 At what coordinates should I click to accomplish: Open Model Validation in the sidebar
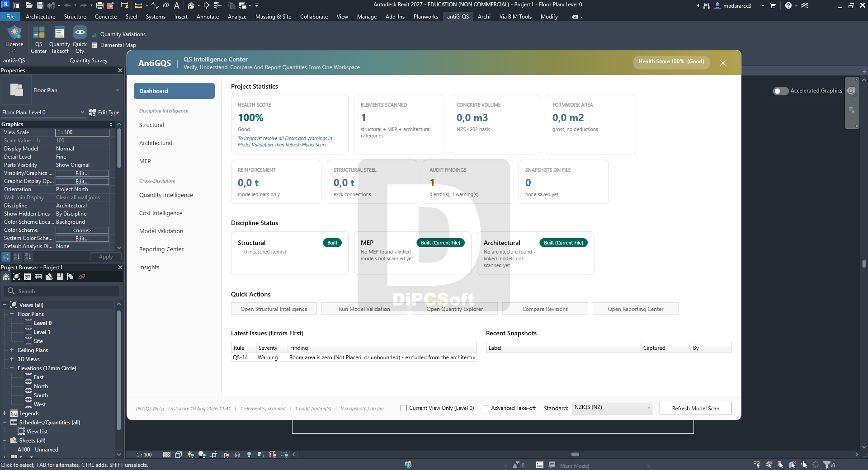click(x=161, y=231)
